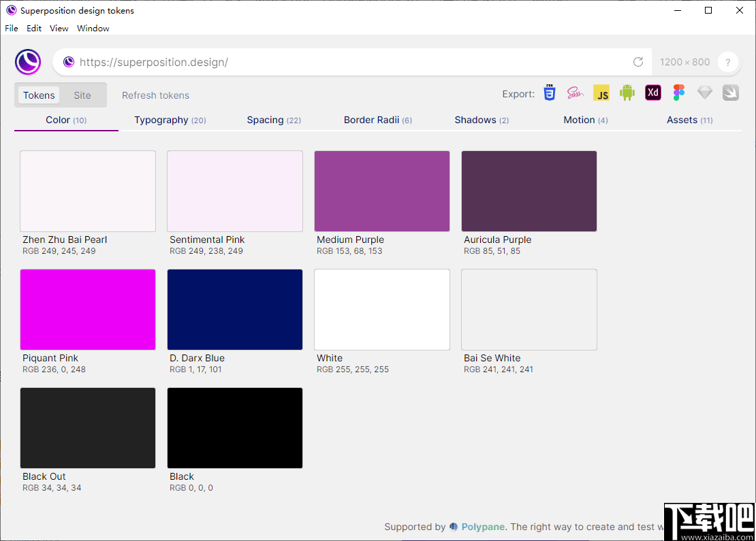Click the Figma export icon
Screen dimensions: 756x541
coord(678,93)
